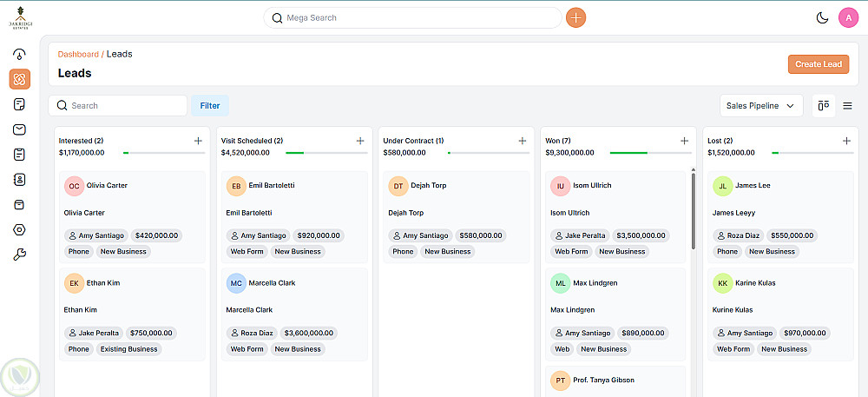868x397 pixels.
Task: Open the Filter options
Action: (210, 106)
